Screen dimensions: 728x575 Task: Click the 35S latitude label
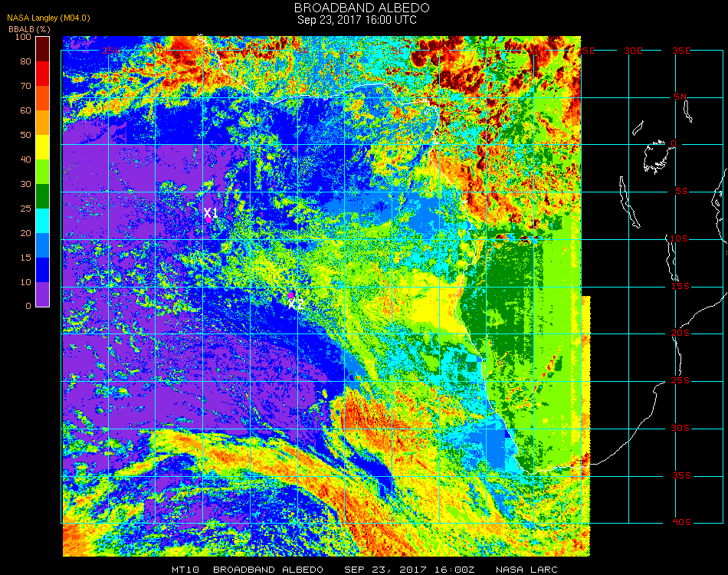click(x=681, y=475)
